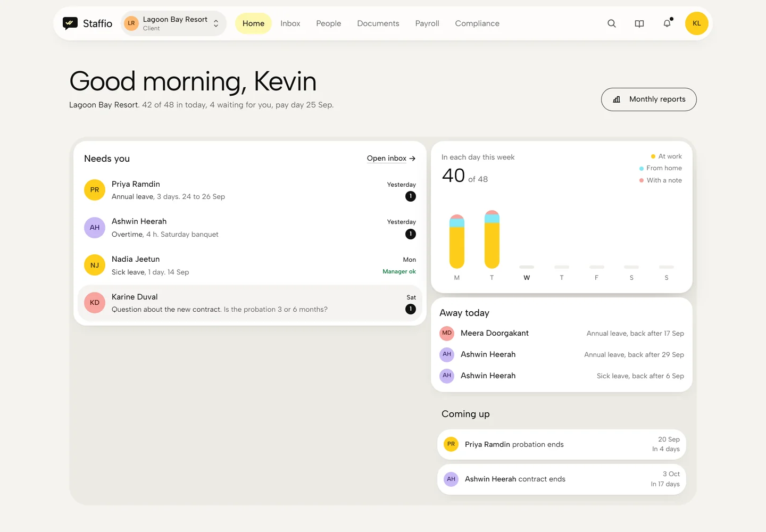
Task: Click the KD avatar for Karine Duval
Action: [95, 303]
